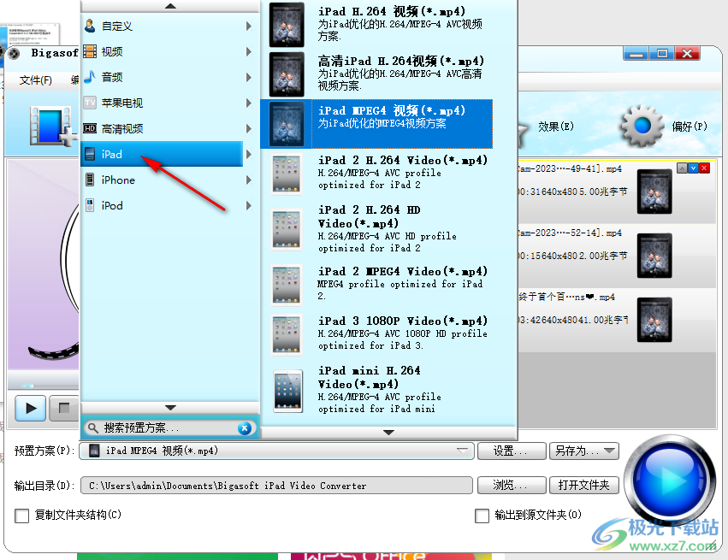This screenshot has height=560, width=728.
Task: Choose 高清iPad H.264视频 preset
Action: pyautogui.click(x=376, y=74)
